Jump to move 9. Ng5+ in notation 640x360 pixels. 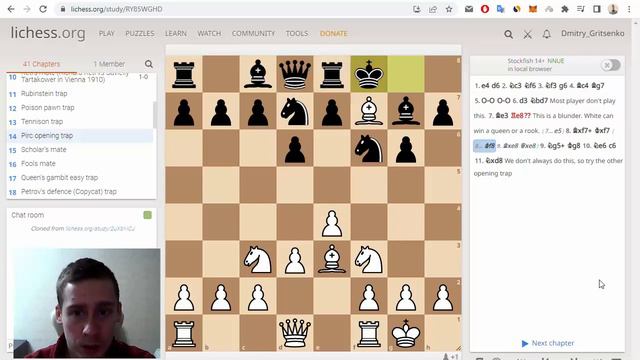pos(556,146)
